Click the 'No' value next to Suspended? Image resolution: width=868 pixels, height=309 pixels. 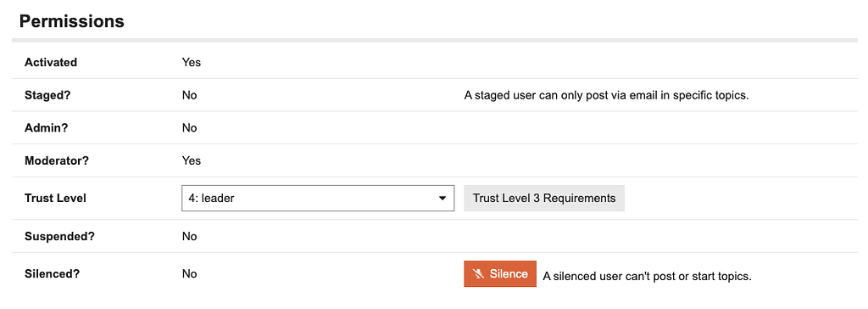point(189,236)
